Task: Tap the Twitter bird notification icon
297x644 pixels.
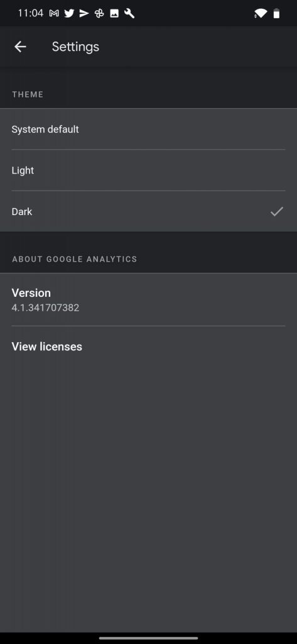Action: [69, 14]
